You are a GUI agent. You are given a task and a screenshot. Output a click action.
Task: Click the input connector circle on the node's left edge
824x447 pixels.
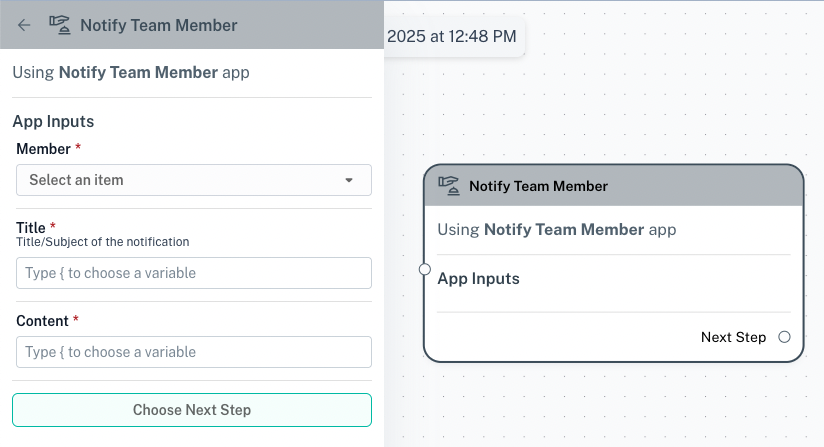[425, 270]
